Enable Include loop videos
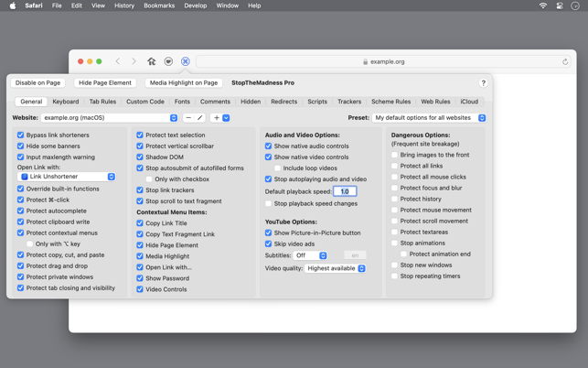 coord(277,168)
